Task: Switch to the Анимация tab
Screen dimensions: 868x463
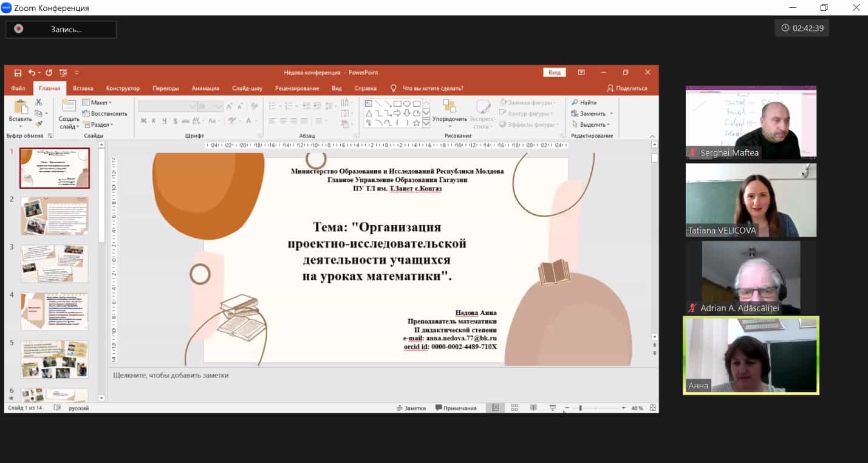Action: click(x=205, y=88)
